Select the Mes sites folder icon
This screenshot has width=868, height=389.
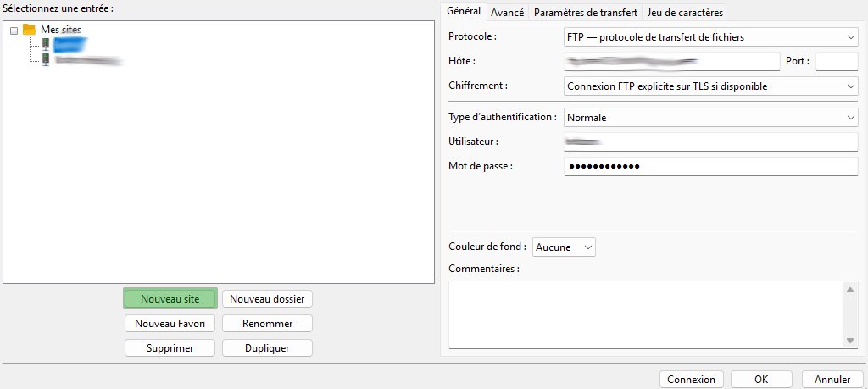point(30,30)
